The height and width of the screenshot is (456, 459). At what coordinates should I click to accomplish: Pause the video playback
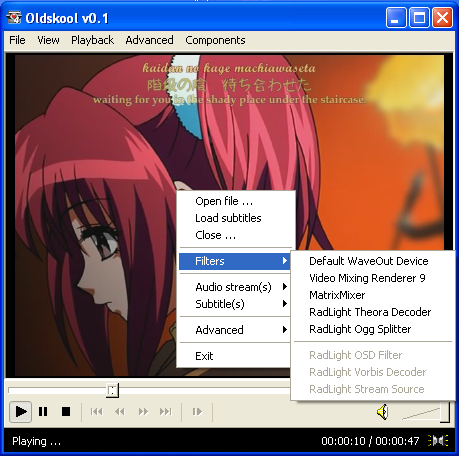pyautogui.click(x=43, y=412)
